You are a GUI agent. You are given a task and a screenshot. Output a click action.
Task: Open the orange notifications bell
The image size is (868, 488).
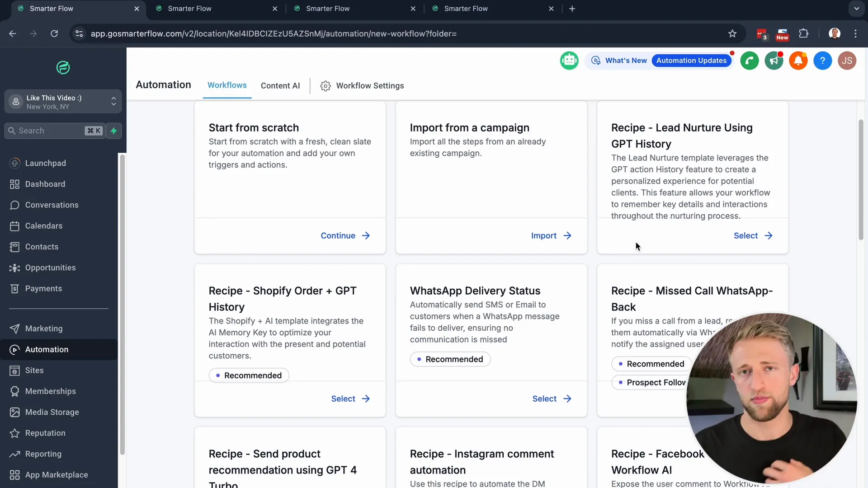(798, 61)
